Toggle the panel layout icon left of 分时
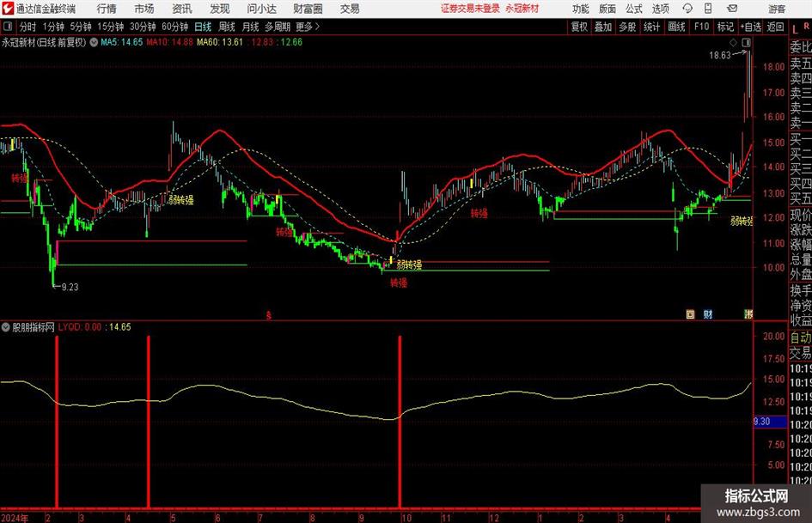812x523 pixels. (x=8, y=27)
